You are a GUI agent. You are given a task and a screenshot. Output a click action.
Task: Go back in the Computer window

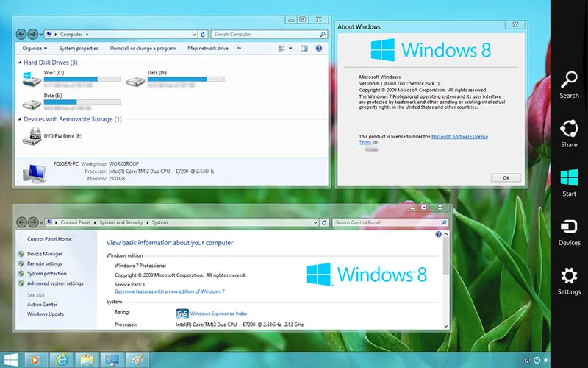[x=21, y=34]
